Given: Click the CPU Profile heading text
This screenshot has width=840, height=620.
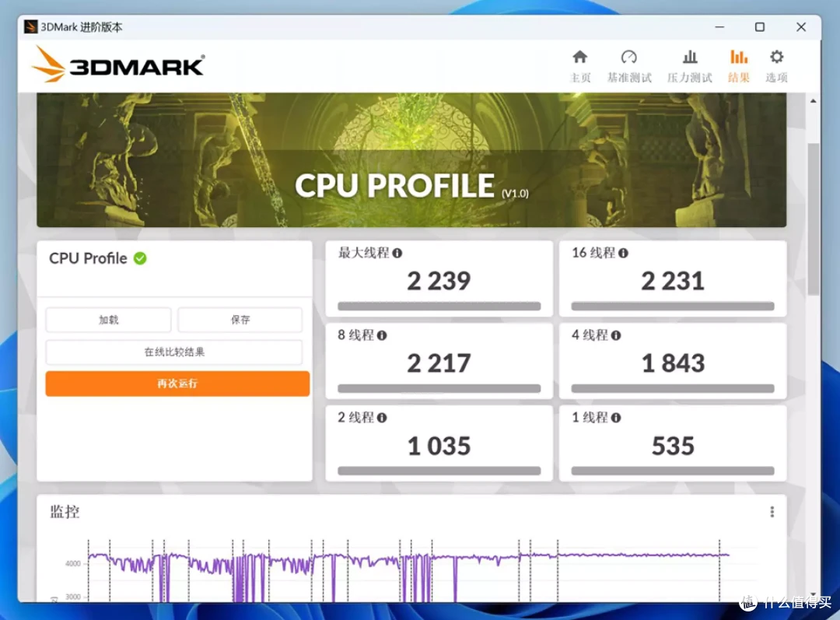Looking at the screenshot, I should 88,258.
